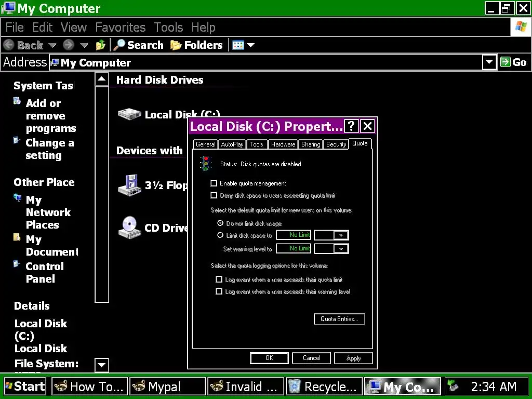Click the My Computer address field
Screen dimensions: 532x399
click(266, 62)
